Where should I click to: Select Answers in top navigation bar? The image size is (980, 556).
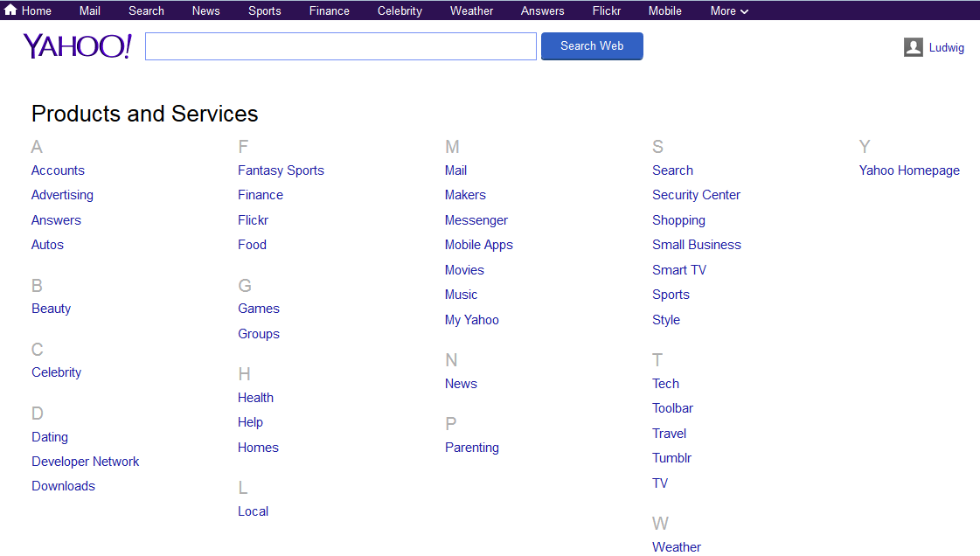543,10
